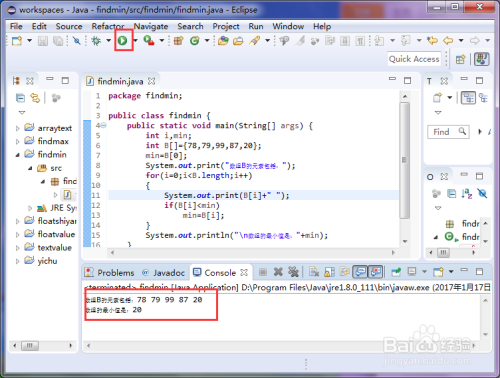Collapse All in Package Explorer
This screenshot has height=378, width=500.
point(20,98)
